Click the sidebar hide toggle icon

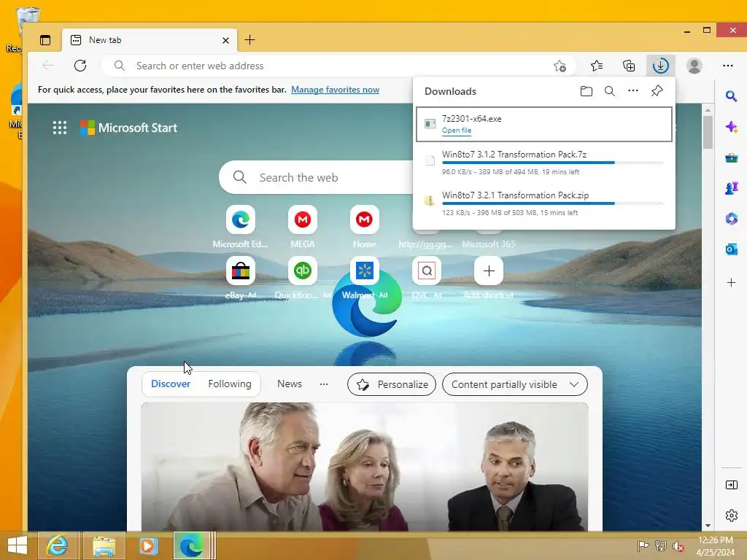tap(731, 485)
